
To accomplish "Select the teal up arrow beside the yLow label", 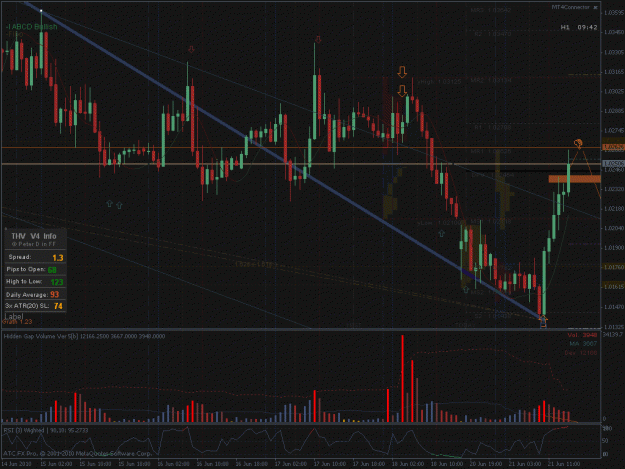I will tap(441, 234).
